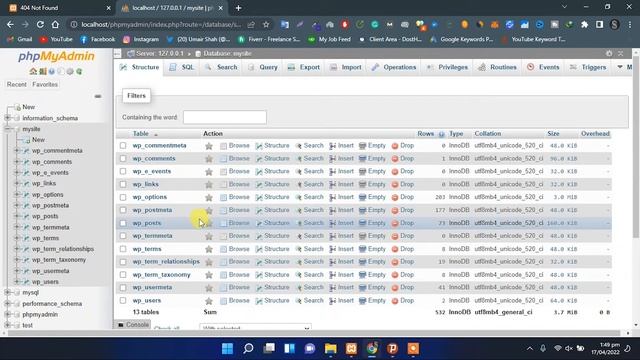
Task: Check the wp_options table checkbox
Action: click(123, 197)
